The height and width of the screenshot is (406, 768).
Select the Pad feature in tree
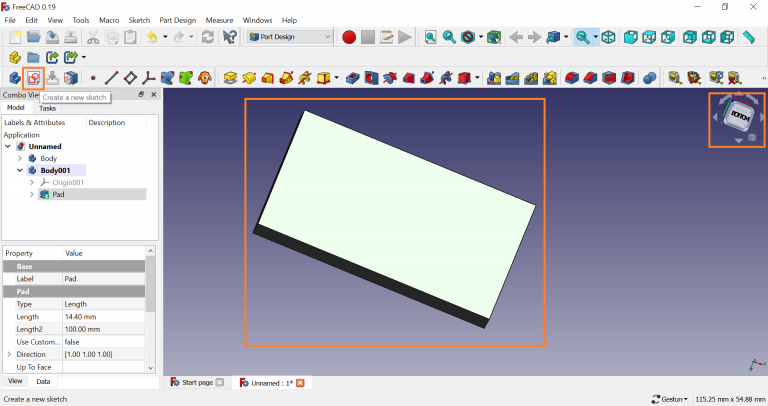(x=58, y=194)
